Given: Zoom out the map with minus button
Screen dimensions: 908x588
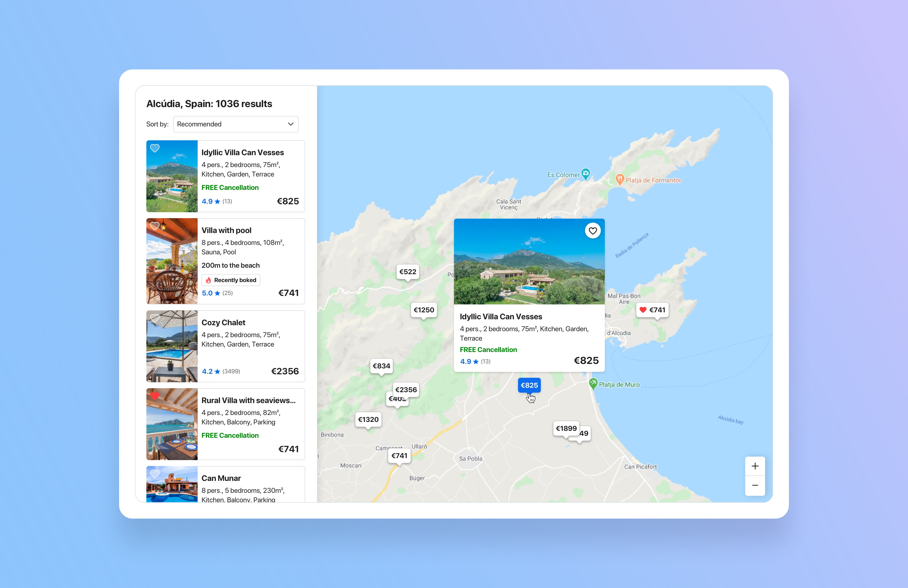Looking at the screenshot, I should click(x=755, y=485).
